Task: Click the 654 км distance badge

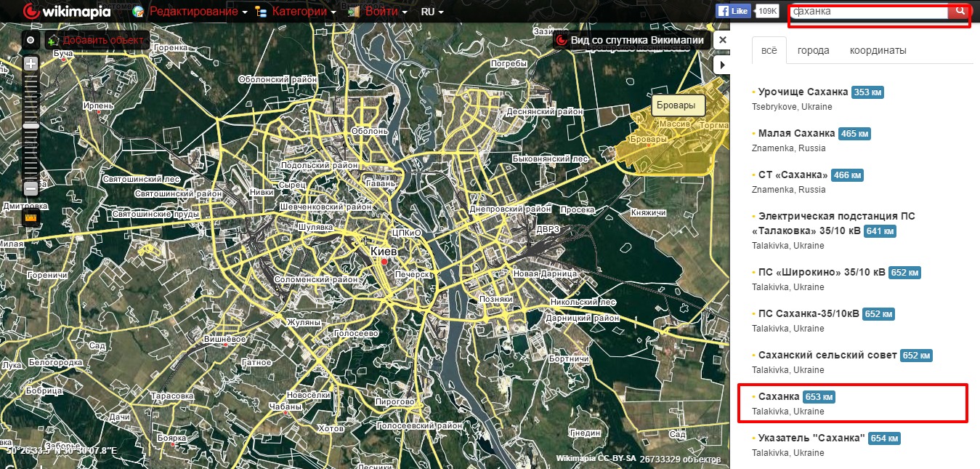Action: click(x=885, y=438)
